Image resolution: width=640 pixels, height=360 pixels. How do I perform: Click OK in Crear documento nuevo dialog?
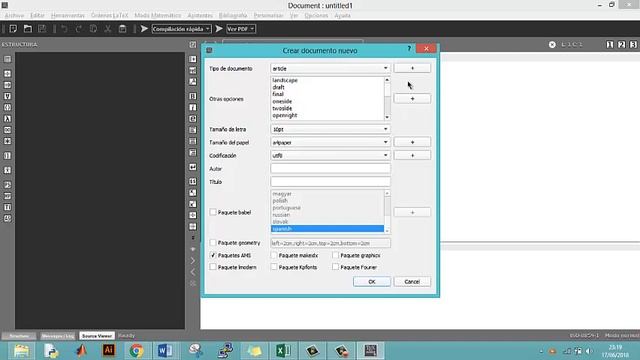pyautogui.click(x=371, y=282)
